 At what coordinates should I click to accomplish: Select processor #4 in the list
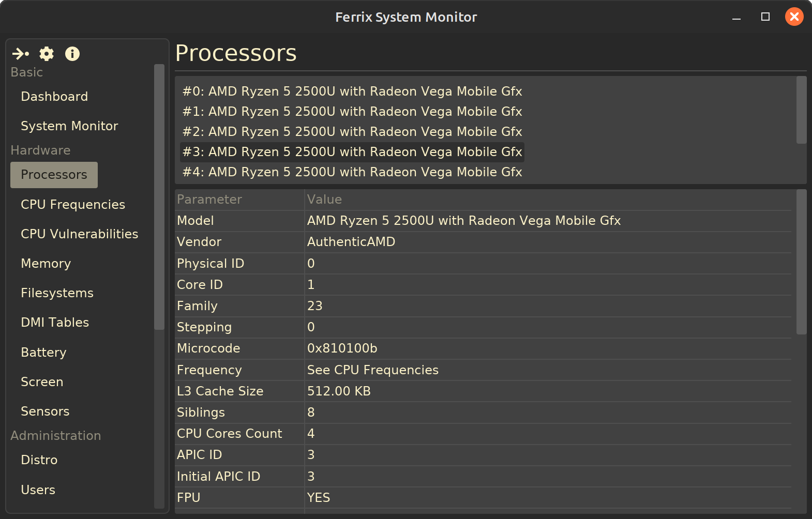tap(352, 172)
